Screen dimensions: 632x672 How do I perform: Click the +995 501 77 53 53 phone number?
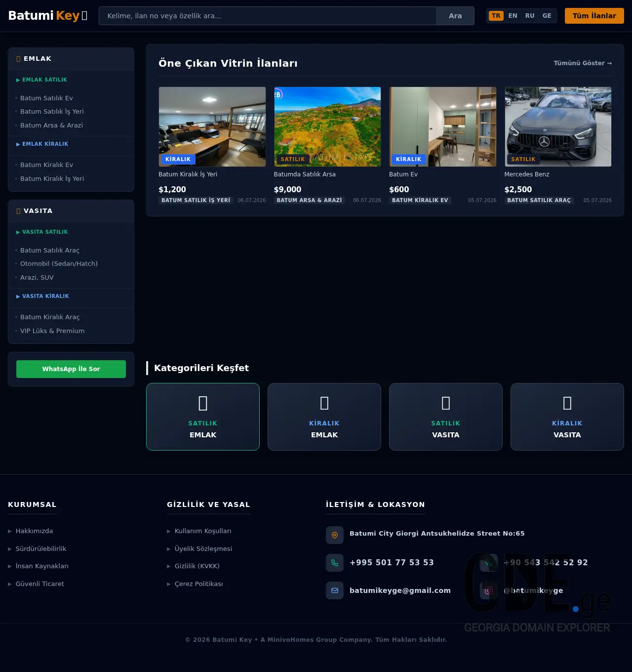click(392, 563)
